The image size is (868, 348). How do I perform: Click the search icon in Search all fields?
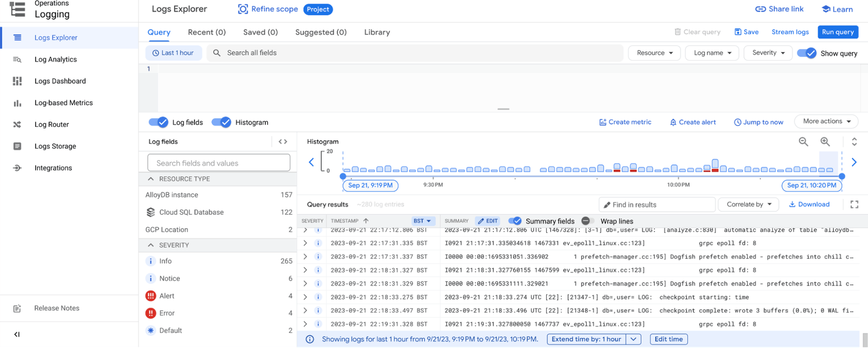(217, 53)
